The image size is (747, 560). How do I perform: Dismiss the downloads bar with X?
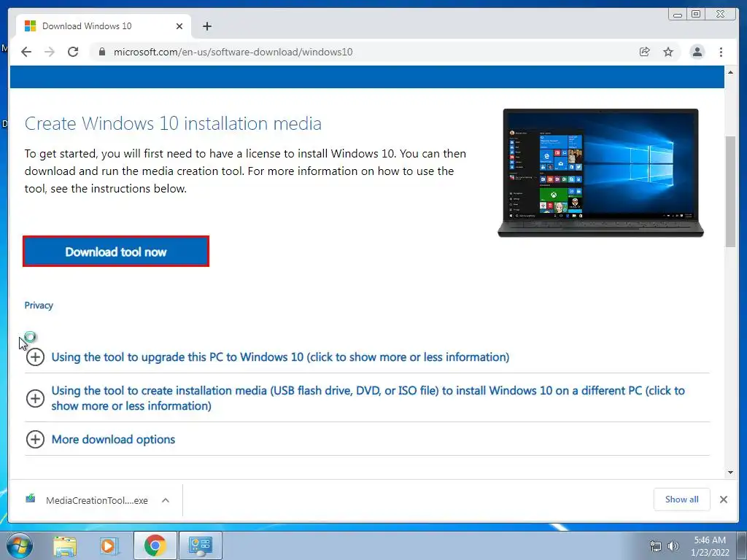pyautogui.click(x=723, y=499)
